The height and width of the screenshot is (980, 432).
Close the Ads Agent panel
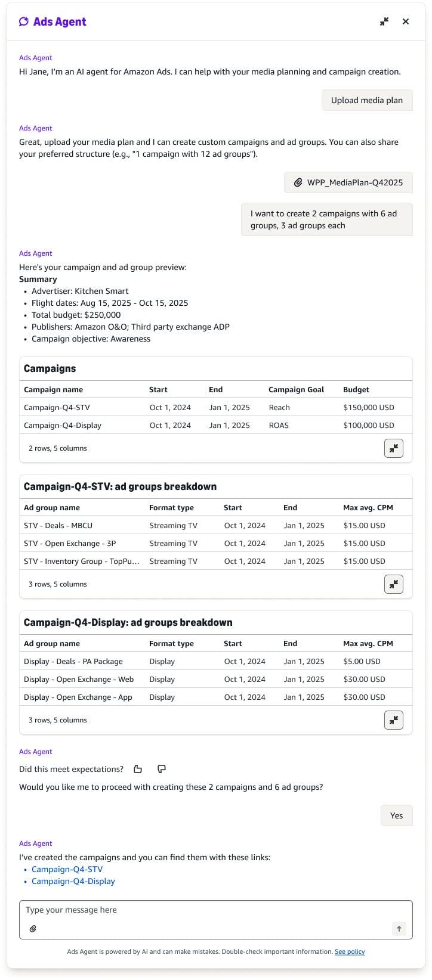pyautogui.click(x=406, y=21)
